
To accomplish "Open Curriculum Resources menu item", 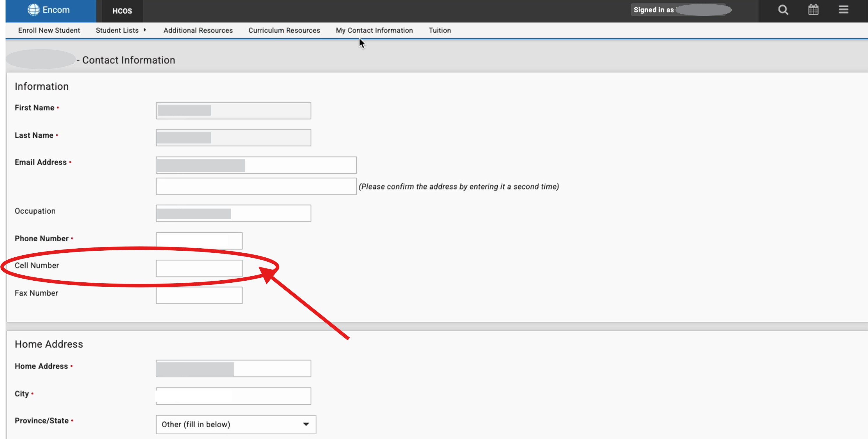I will click(x=284, y=30).
